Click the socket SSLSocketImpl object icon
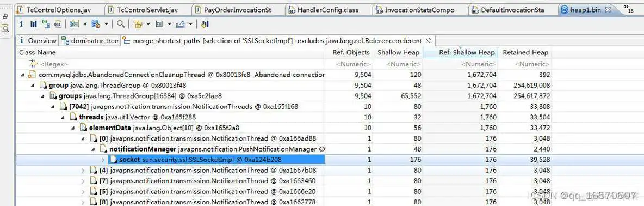 point(113,160)
